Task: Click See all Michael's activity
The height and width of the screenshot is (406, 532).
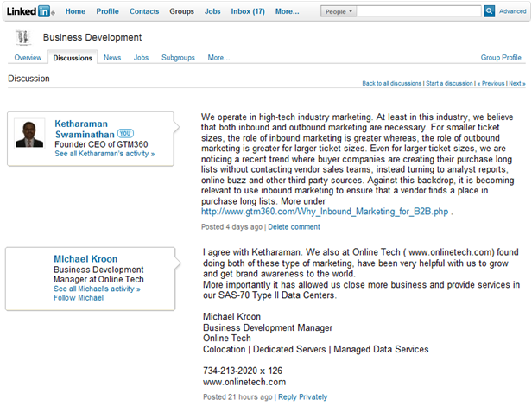Action: [97, 289]
